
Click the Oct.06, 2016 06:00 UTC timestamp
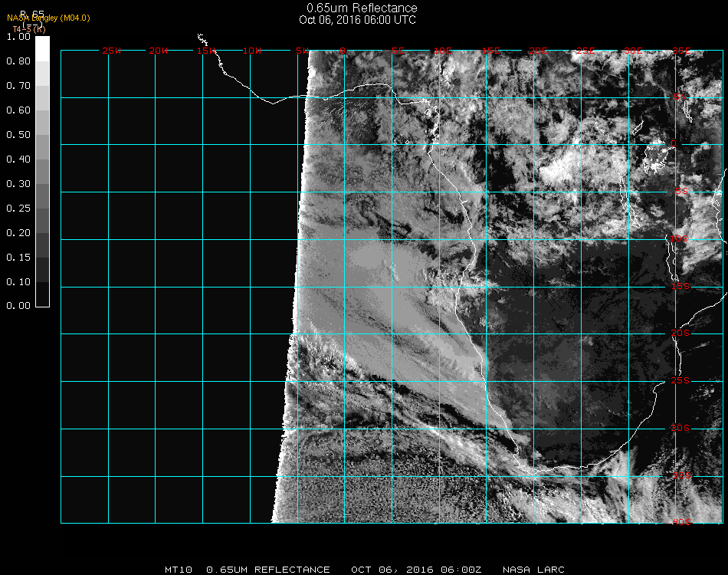tap(357, 20)
